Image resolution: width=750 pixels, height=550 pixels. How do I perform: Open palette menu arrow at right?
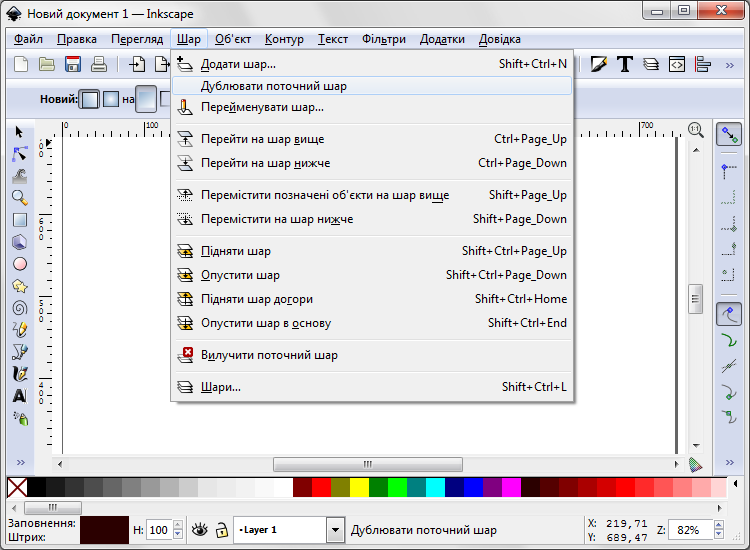click(735, 484)
